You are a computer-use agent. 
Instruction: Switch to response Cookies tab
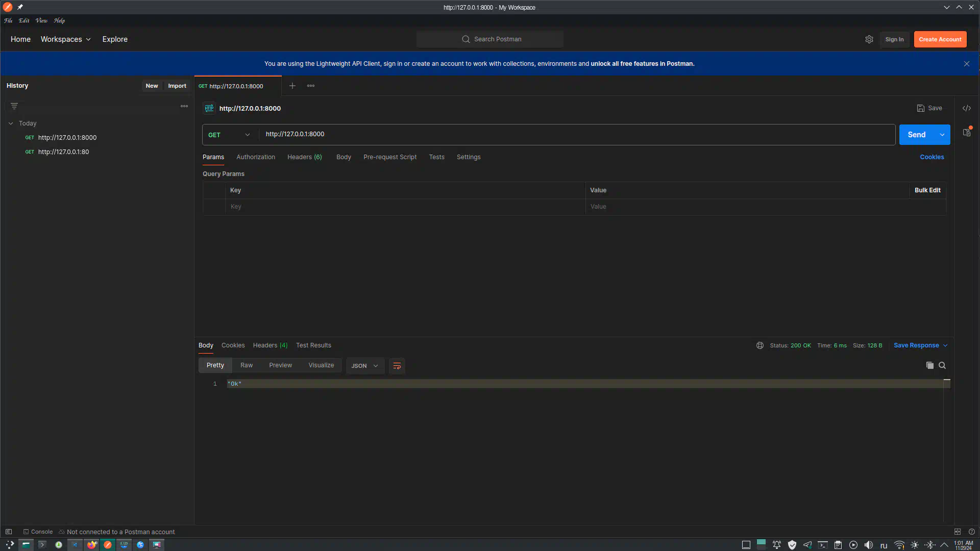pyautogui.click(x=233, y=345)
